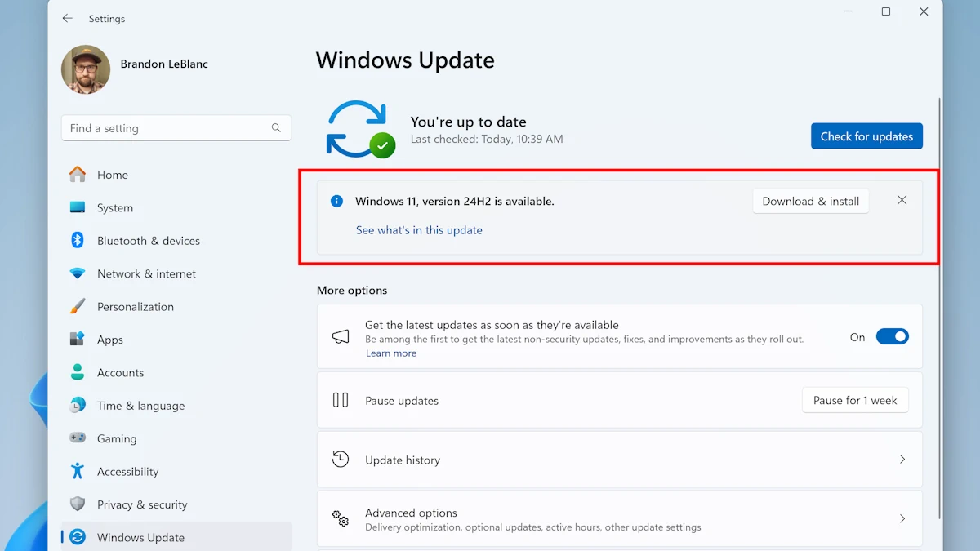Open Bluetooth & devices
The height and width of the screenshot is (551, 980).
tap(149, 241)
